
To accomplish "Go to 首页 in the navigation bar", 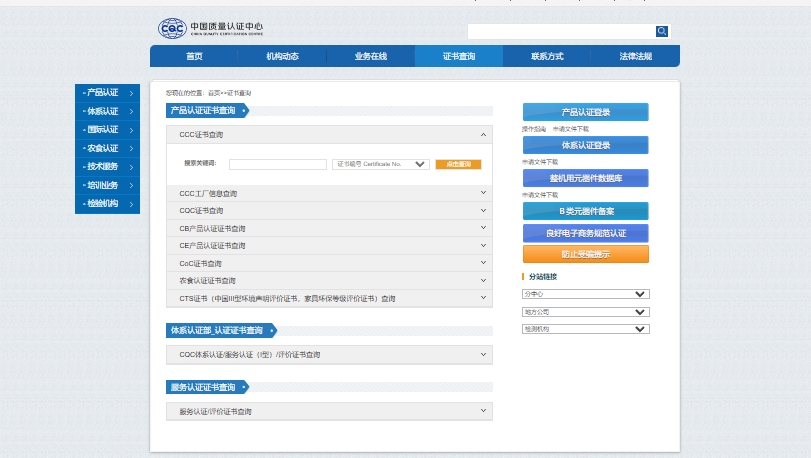I will click(x=194, y=56).
